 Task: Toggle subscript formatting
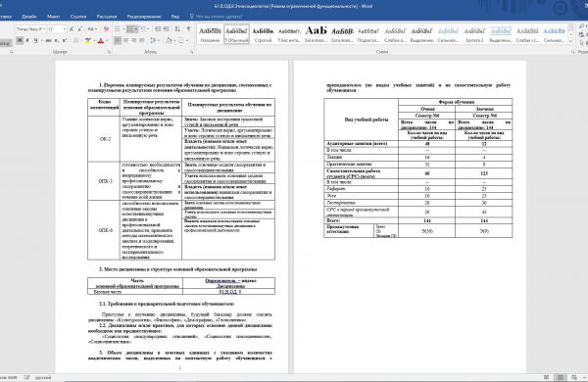(56, 40)
